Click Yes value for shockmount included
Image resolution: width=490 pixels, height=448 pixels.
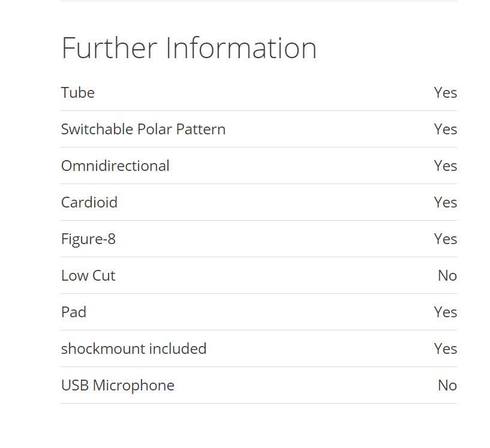pyautogui.click(x=445, y=348)
